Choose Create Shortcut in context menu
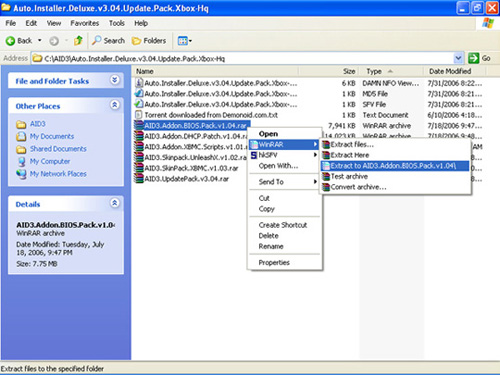Screen dimensions: 500x375 click(x=285, y=225)
